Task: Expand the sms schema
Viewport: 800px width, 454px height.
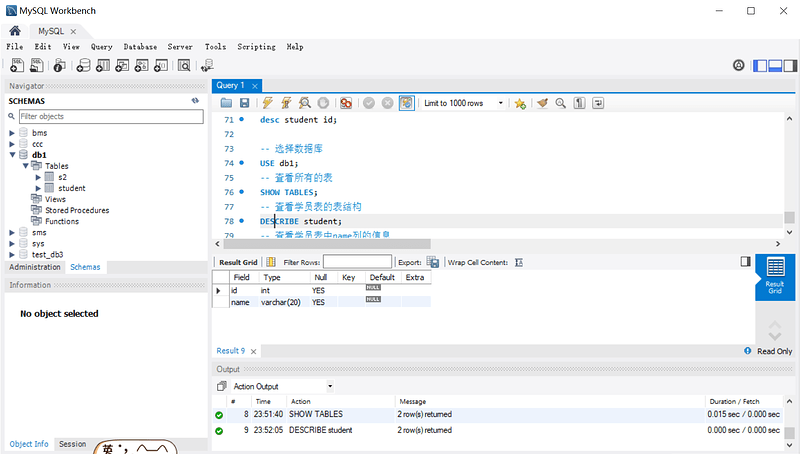Action: [12, 233]
